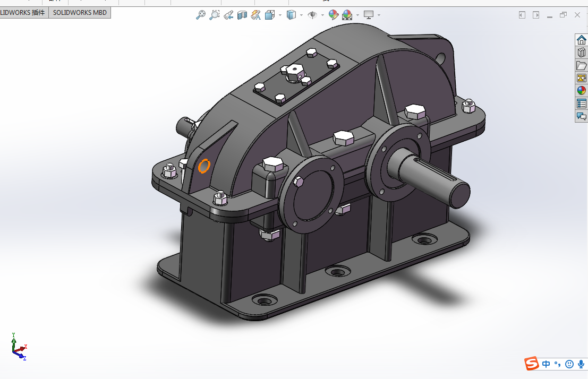Open the SOLIDWORKS Forum pane

click(x=581, y=116)
